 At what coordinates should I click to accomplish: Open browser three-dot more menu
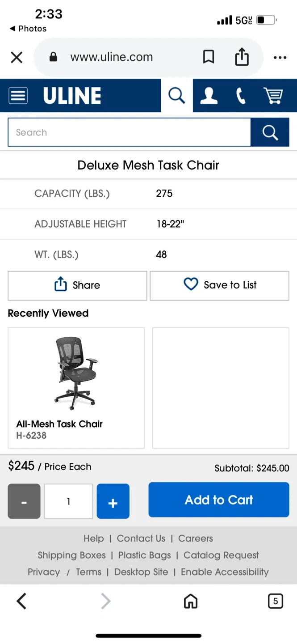[280, 57]
